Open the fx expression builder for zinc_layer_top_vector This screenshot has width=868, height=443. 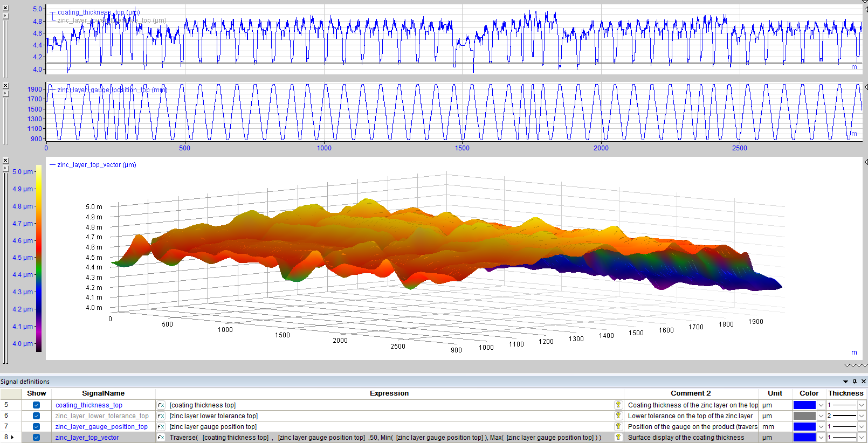(161, 438)
